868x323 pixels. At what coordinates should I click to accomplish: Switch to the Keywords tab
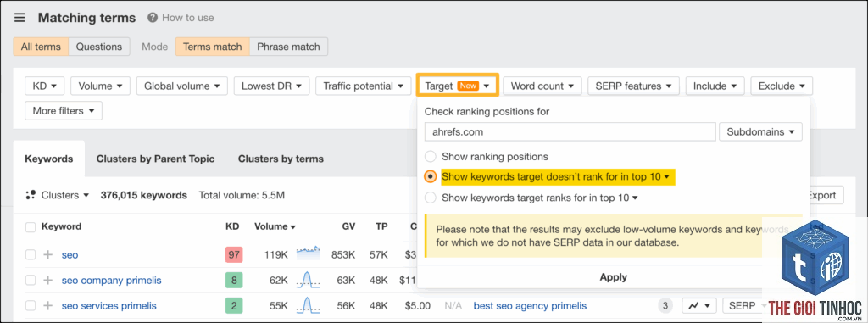pyautogui.click(x=48, y=159)
